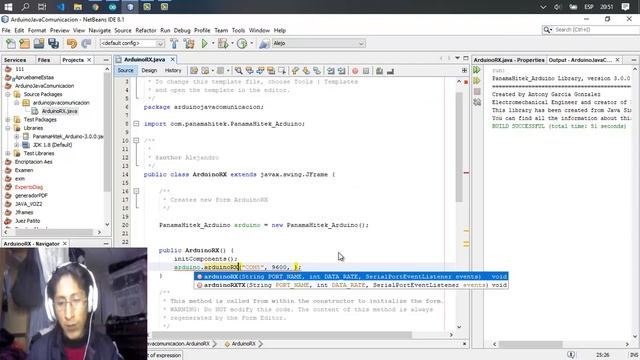Choose the arduinoRXTX autocomplete suggestion
This screenshot has width=640, height=360.
click(x=351, y=285)
